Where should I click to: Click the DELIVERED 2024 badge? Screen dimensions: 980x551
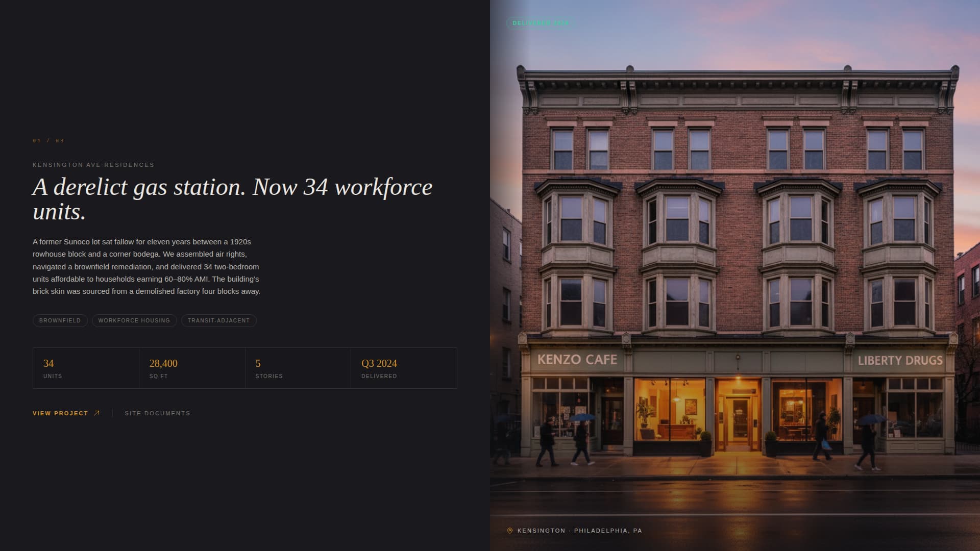541,22
